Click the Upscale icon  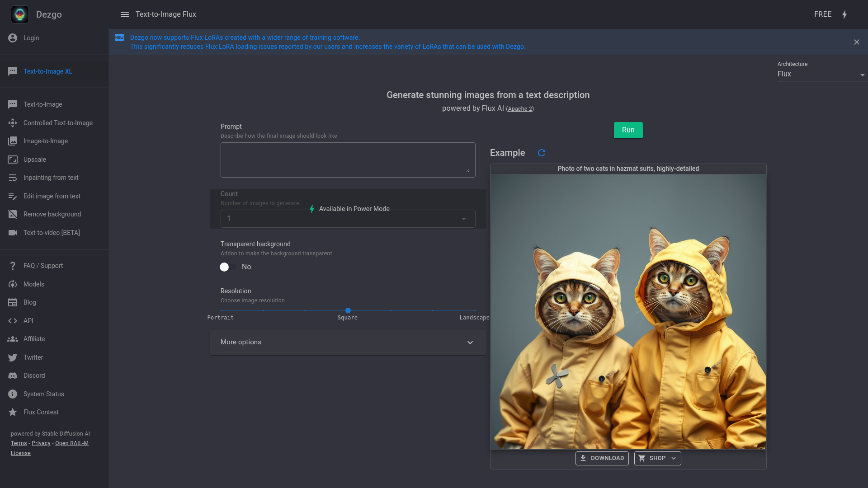[x=13, y=160]
